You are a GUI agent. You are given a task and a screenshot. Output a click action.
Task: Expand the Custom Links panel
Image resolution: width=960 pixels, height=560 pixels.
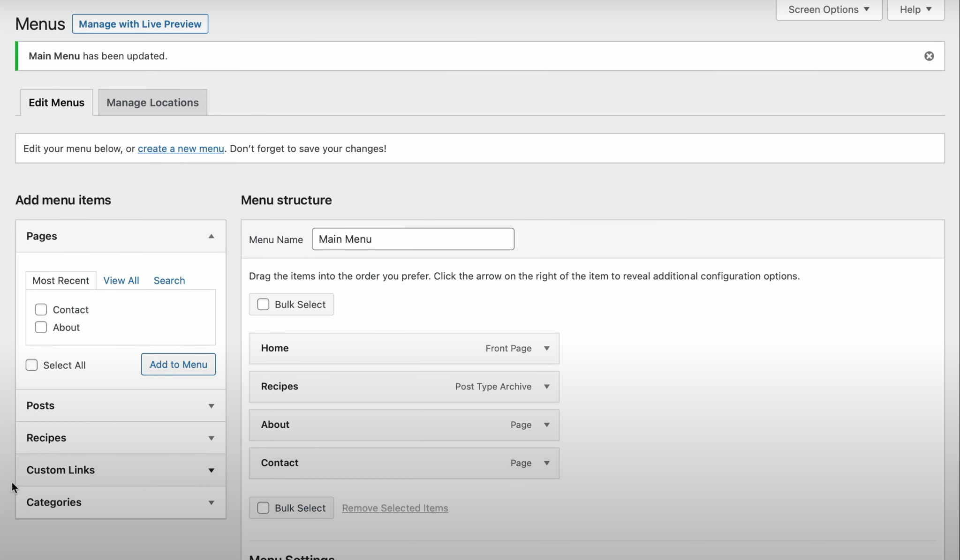pyautogui.click(x=211, y=470)
